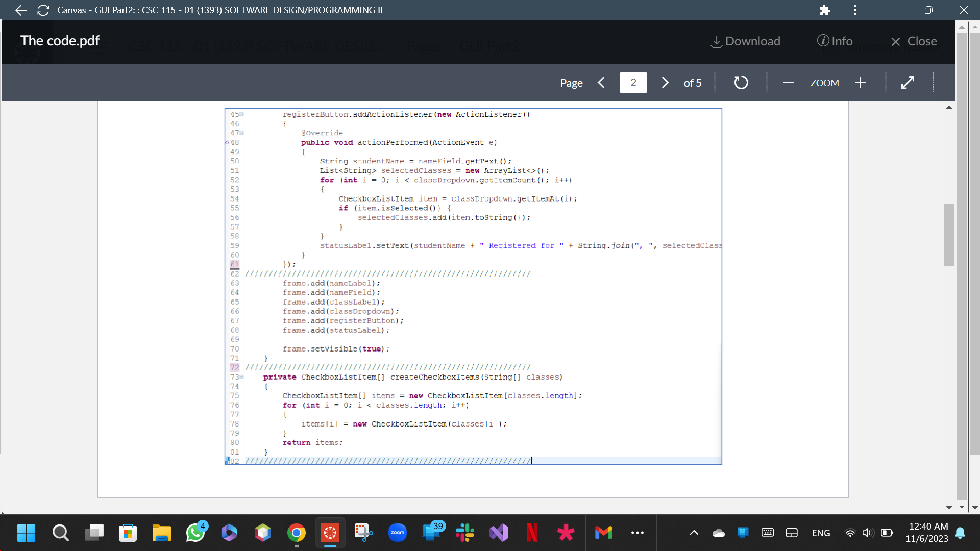Open the Chrome customize menu

click(855, 10)
